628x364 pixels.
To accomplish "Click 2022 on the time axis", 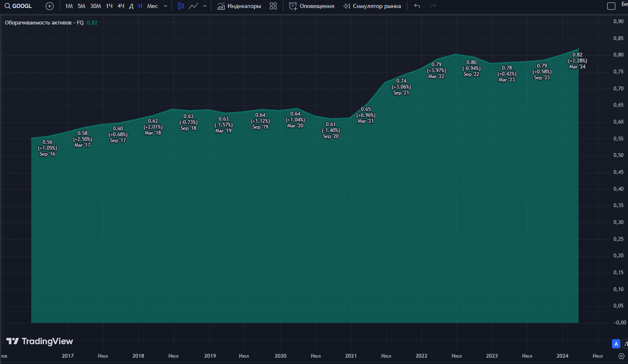I will [421, 356].
